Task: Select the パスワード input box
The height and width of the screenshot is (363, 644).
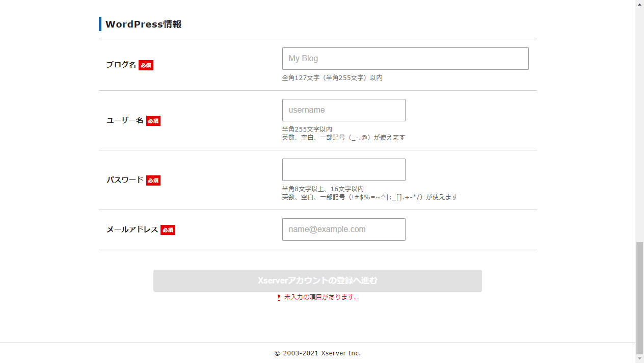Action: 344,170
